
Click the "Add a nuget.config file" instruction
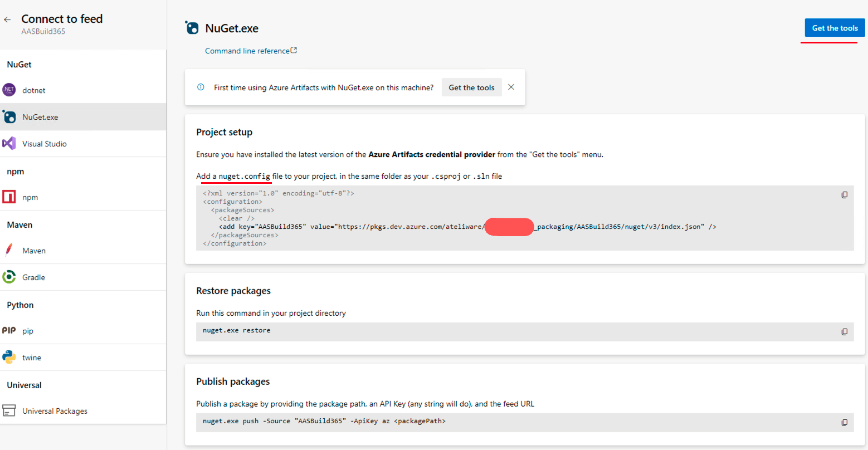[349, 176]
